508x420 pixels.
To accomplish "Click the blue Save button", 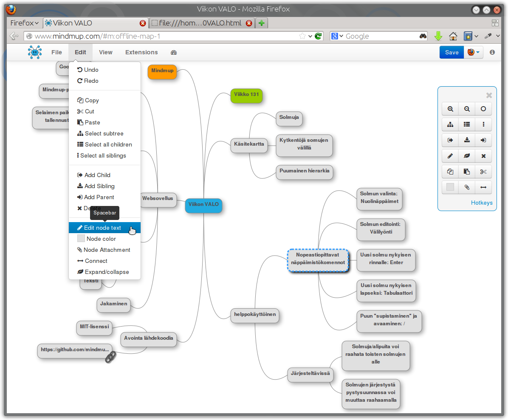I will [452, 53].
